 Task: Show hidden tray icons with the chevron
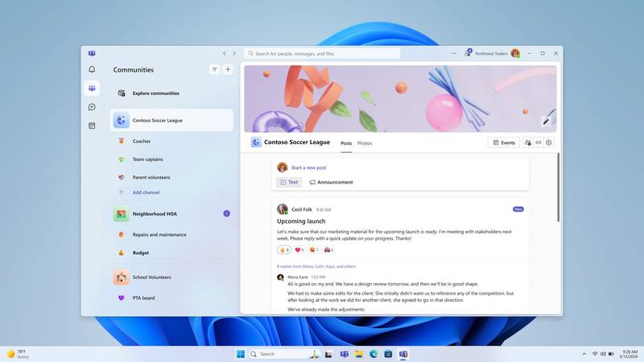[x=584, y=354]
